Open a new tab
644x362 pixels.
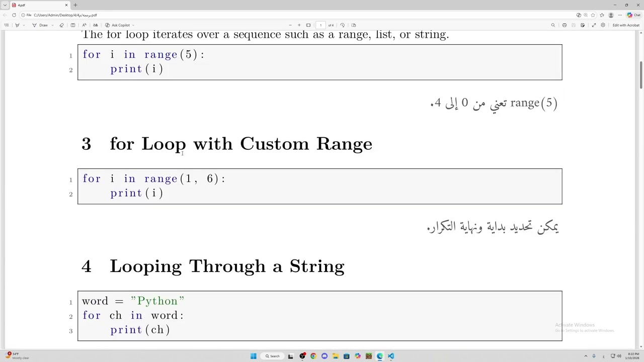pyautogui.click(x=75, y=5)
